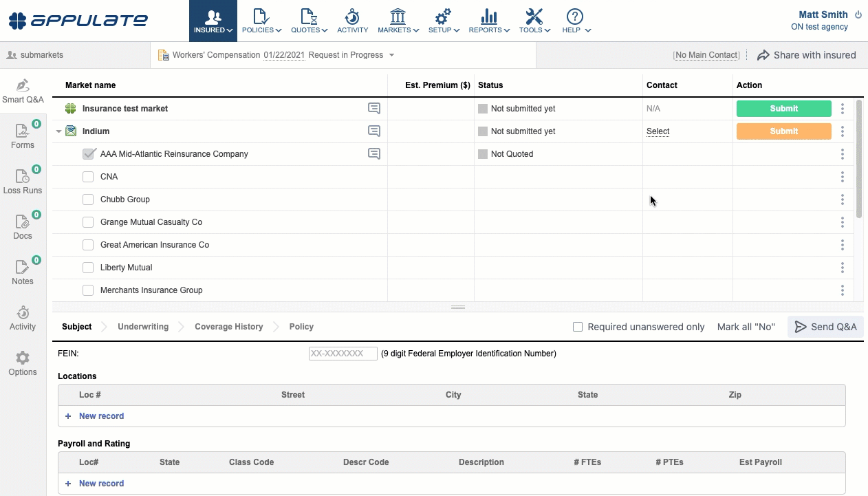The height and width of the screenshot is (496, 868).
Task: Open more actions for Great American row
Action: coord(843,245)
